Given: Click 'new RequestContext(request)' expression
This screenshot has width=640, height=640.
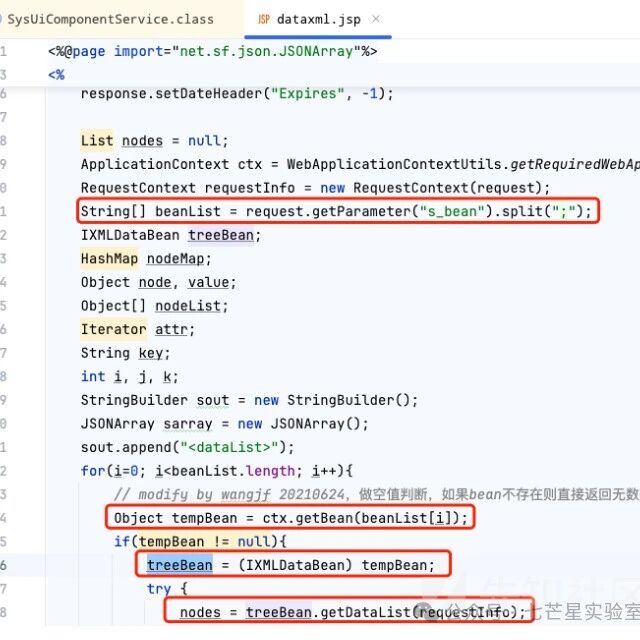Looking at the screenshot, I should point(431,188).
